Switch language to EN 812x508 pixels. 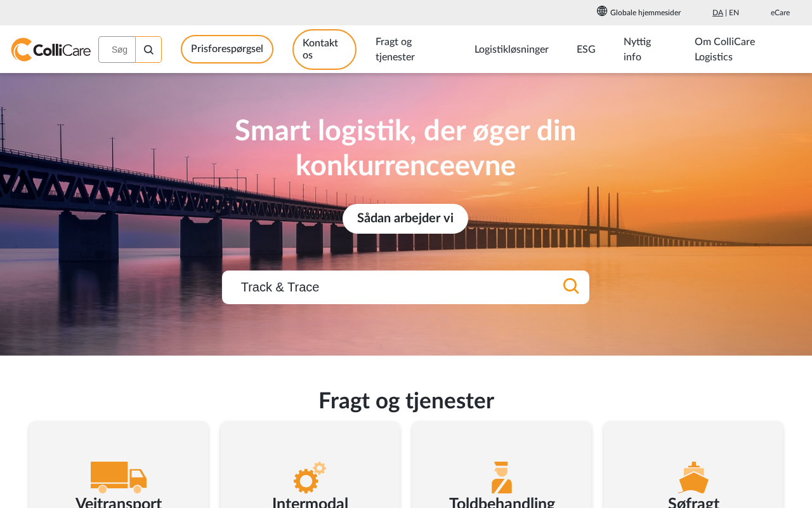coord(734,13)
